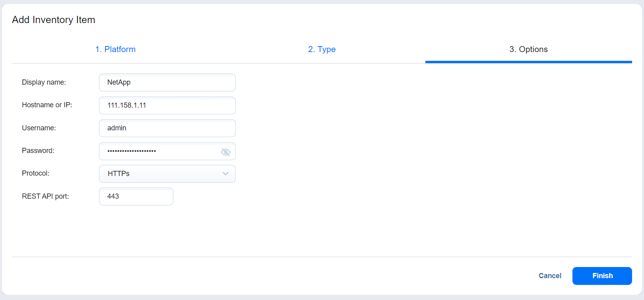The width and height of the screenshot is (644, 300).
Task: Click the Hostname or IP input field
Action: click(167, 105)
